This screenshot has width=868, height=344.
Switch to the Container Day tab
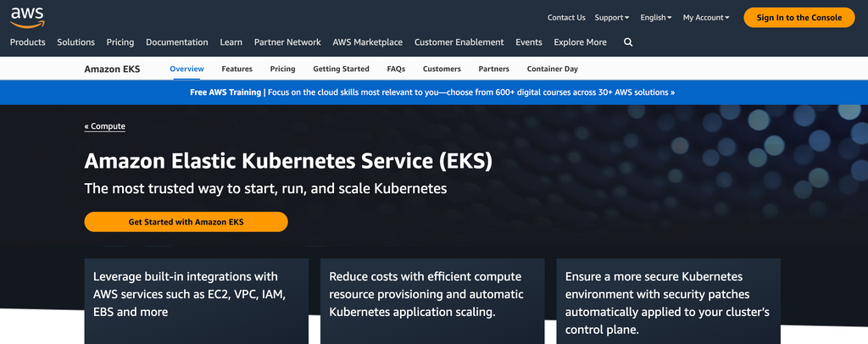552,69
